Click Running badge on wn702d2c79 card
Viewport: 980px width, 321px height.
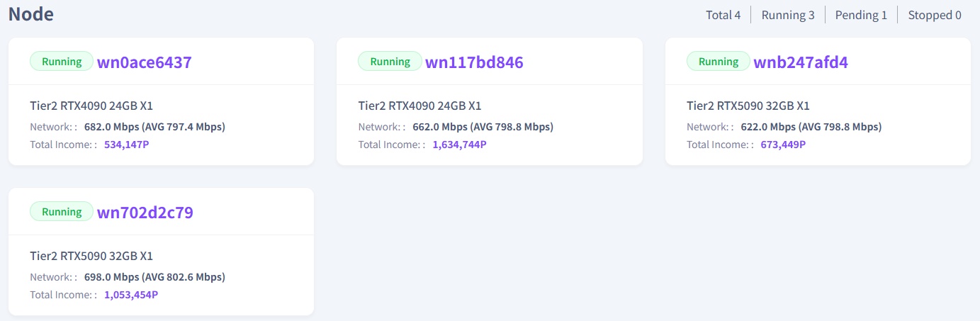coord(62,212)
